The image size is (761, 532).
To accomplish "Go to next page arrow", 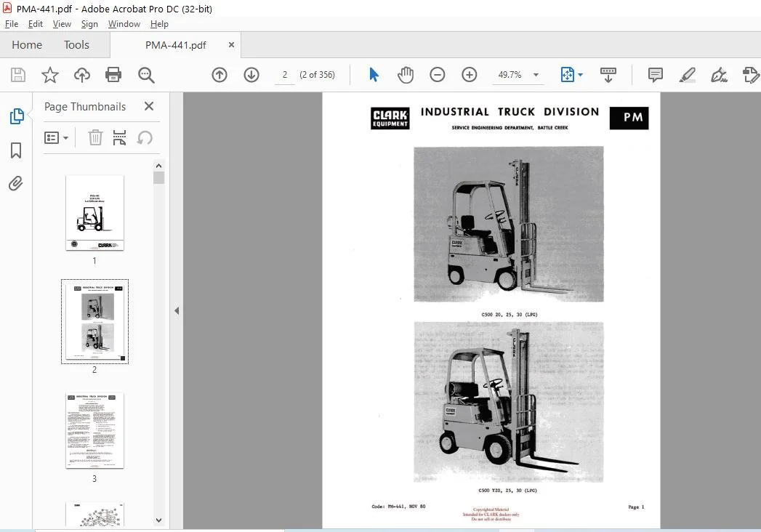I will (251, 75).
